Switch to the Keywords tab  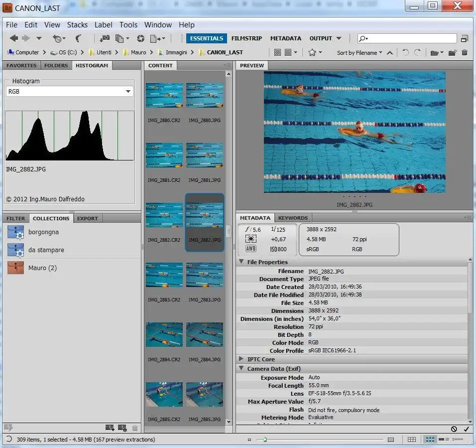click(293, 218)
